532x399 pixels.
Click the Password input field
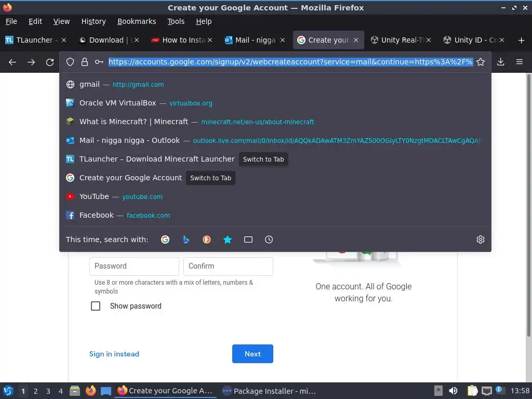tap(134, 267)
